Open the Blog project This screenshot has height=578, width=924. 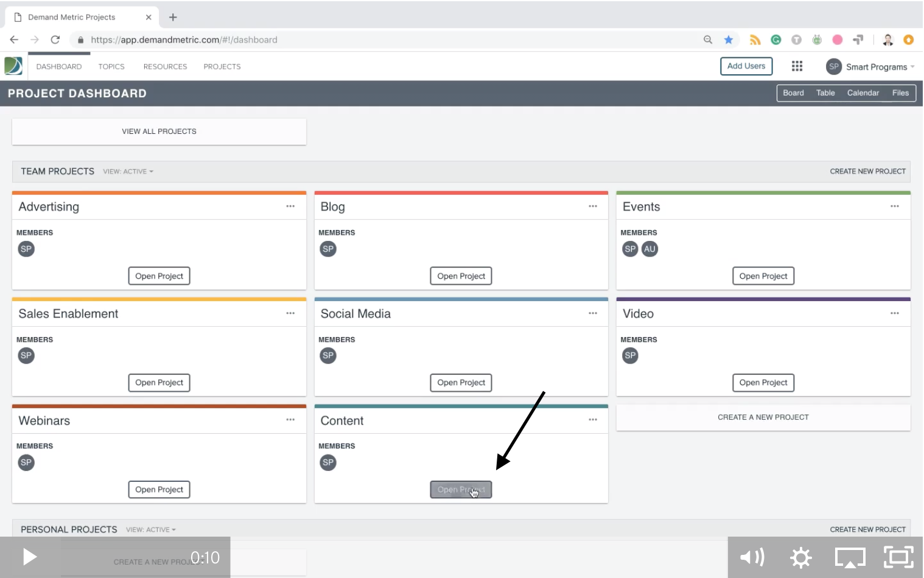[x=461, y=276]
